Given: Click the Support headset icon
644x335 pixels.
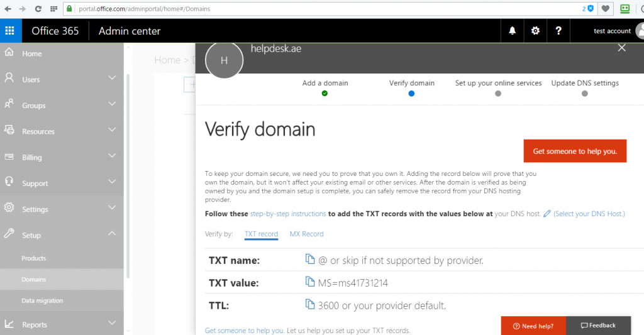Looking at the screenshot, I should [9, 182].
